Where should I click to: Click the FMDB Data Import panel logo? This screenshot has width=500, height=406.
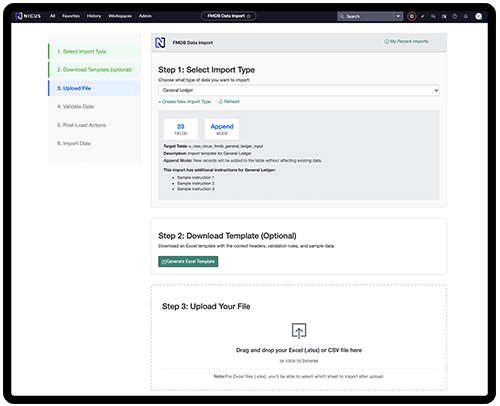coord(160,43)
